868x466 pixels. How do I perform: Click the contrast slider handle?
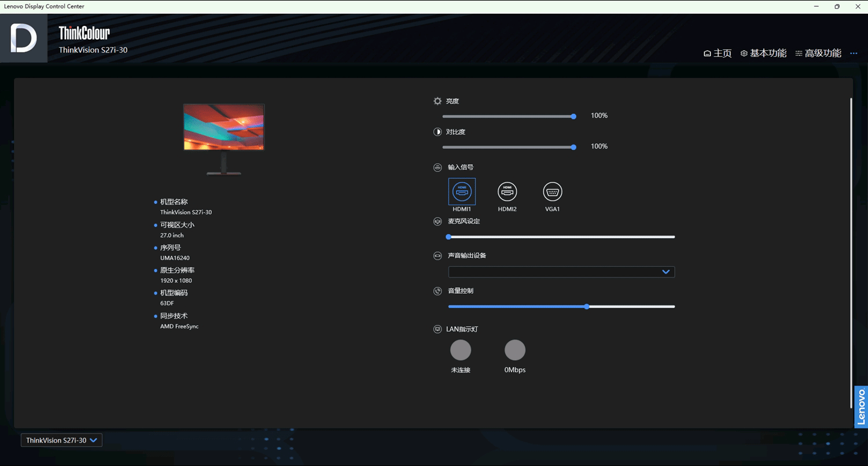pos(573,147)
